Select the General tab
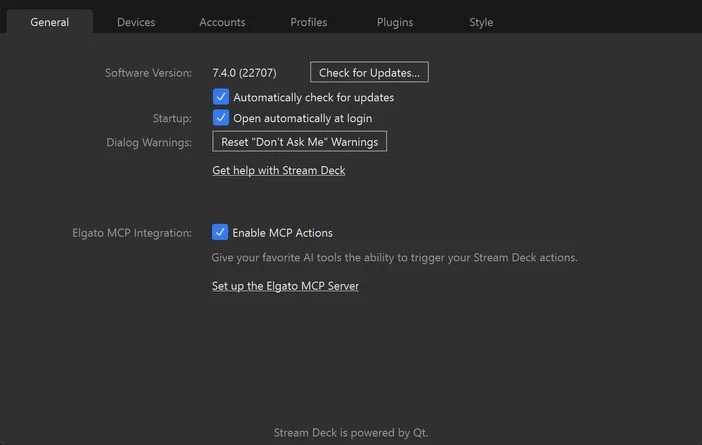The height and width of the screenshot is (445, 702). (50, 22)
